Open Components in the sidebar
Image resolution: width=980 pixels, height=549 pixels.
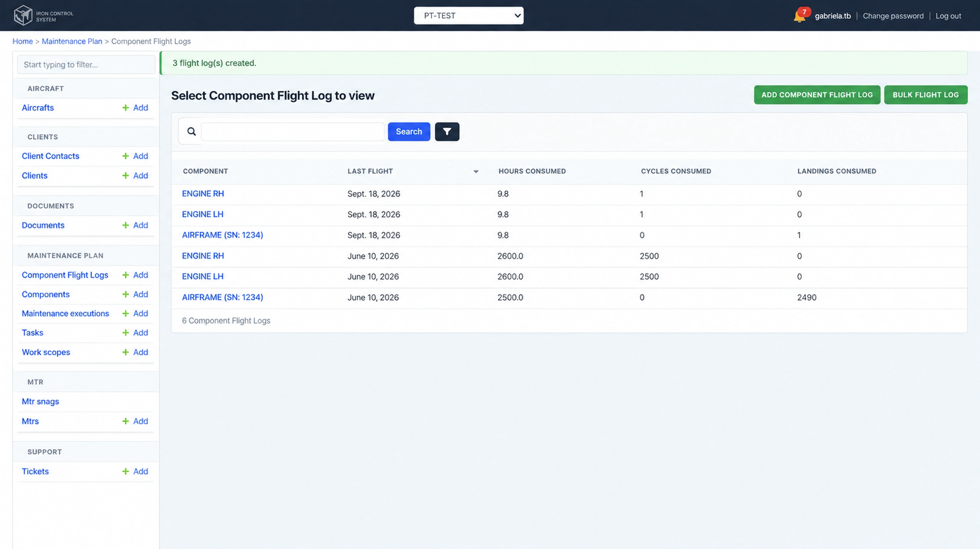(46, 294)
